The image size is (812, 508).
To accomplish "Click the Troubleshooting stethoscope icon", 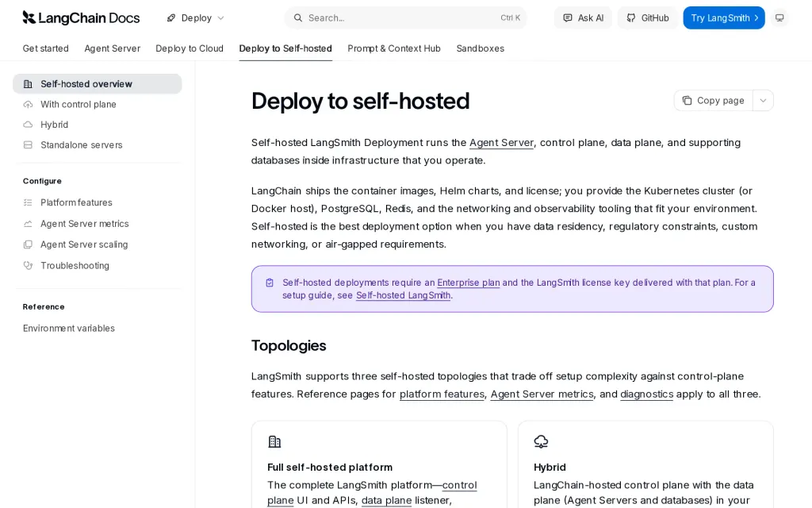I will (28, 265).
